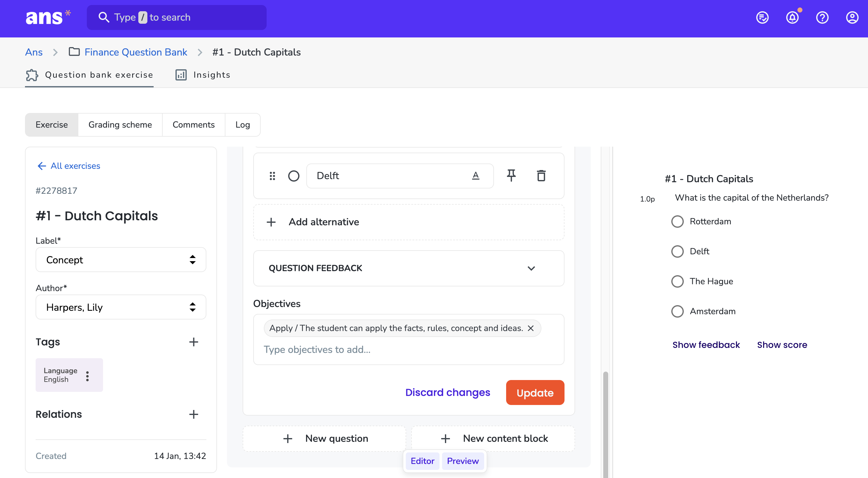
Task: Remove the Apply objective chip
Action: pos(530,328)
